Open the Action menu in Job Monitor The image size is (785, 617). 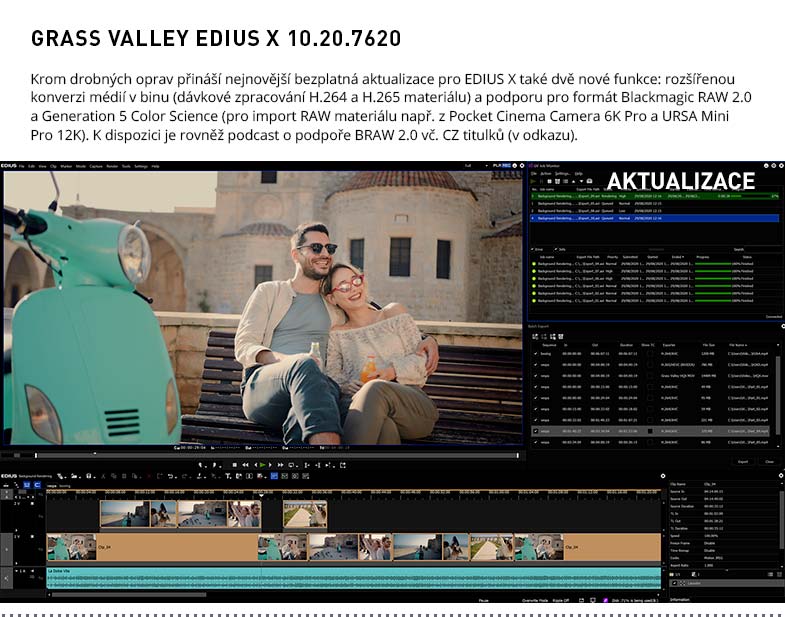(x=546, y=174)
